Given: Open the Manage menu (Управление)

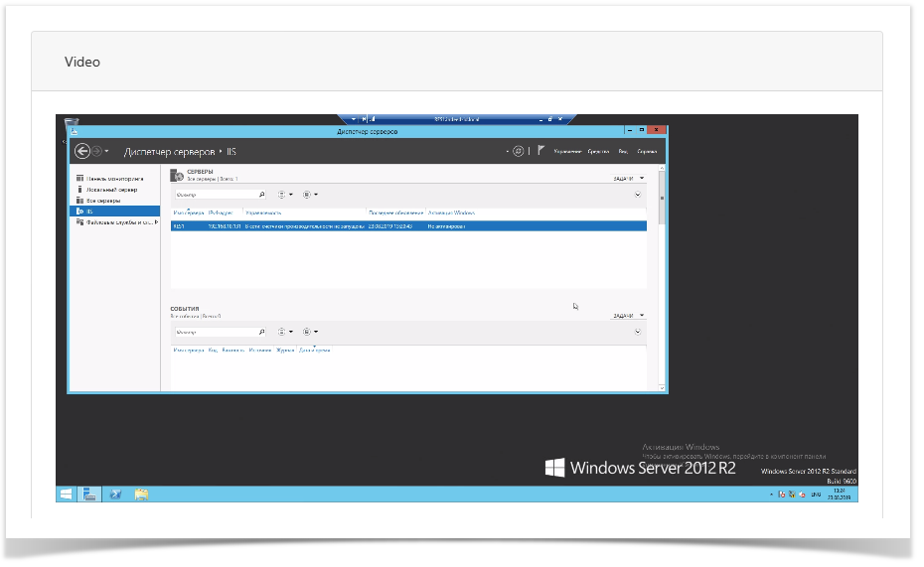Looking at the screenshot, I should point(567,152).
